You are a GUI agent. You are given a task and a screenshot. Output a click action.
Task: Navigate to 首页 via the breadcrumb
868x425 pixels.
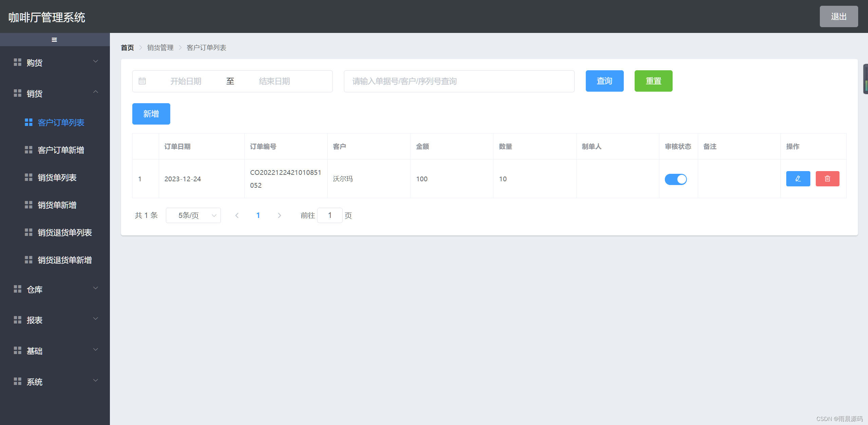127,48
